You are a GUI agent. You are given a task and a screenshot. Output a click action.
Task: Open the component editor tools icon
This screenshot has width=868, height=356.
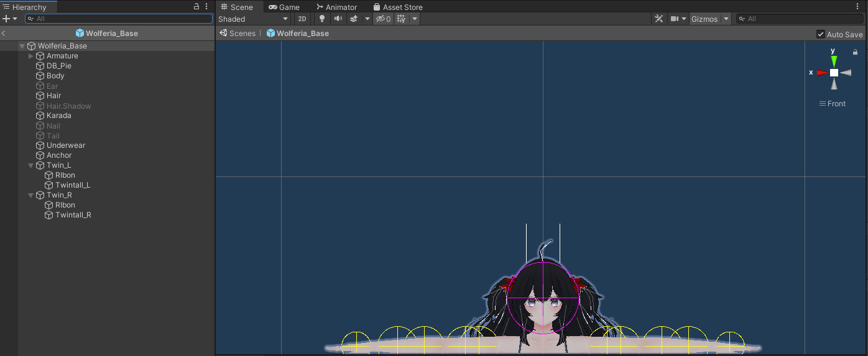[658, 19]
